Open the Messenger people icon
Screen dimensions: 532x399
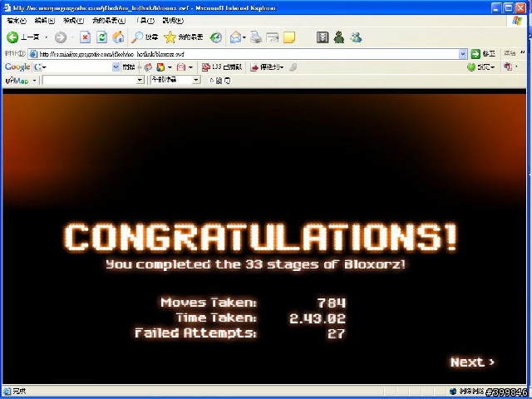point(356,37)
